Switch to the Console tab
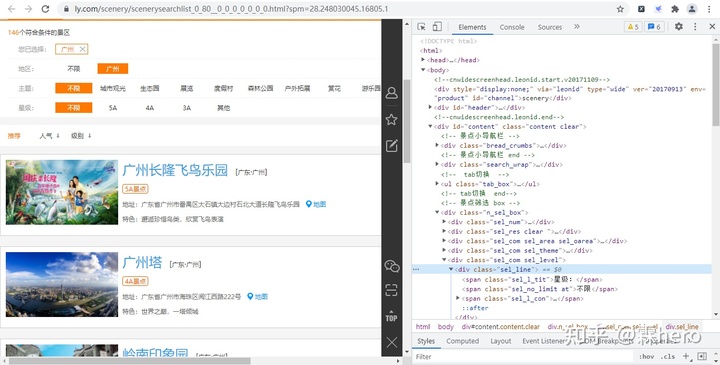This screenshot has width=720, height=365. (x=512, y=27)
